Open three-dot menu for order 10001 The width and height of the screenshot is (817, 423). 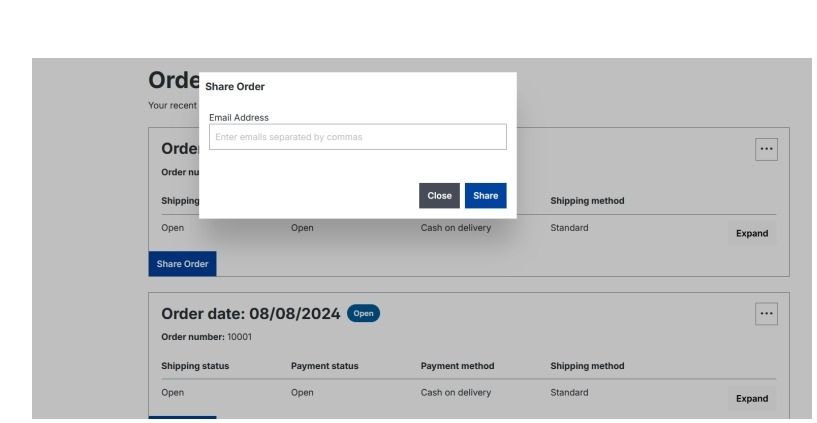[x=766, y=313]
